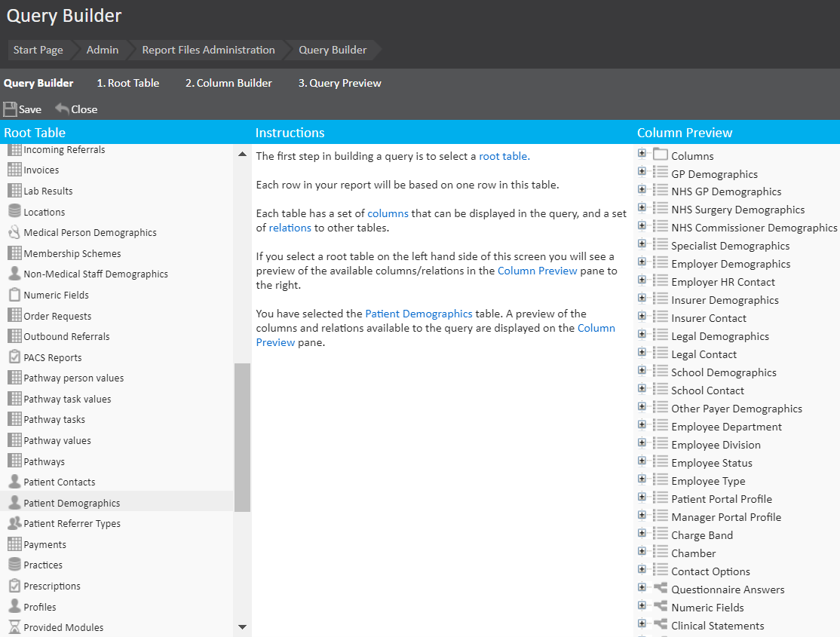The image size is (840, 637).
Task: Select Employee Status in Column Preview
Action: click(x=711, y=462)
